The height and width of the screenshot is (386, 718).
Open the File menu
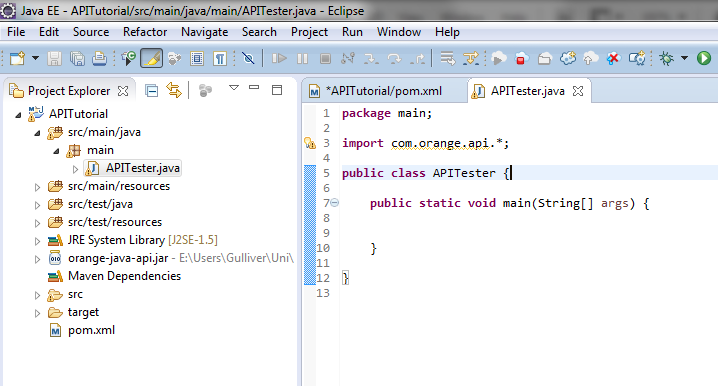tap(16, 32)
